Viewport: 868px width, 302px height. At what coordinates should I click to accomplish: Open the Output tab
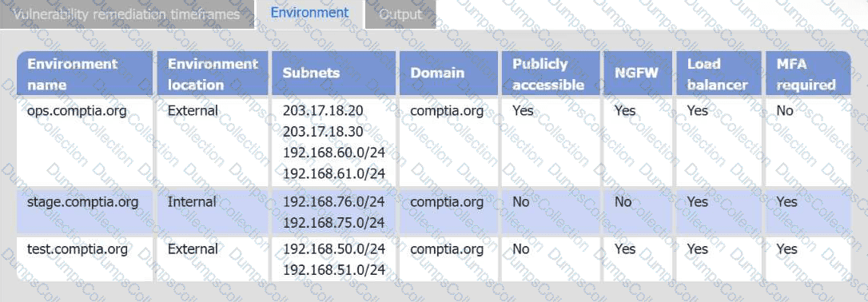coord(400,14)
